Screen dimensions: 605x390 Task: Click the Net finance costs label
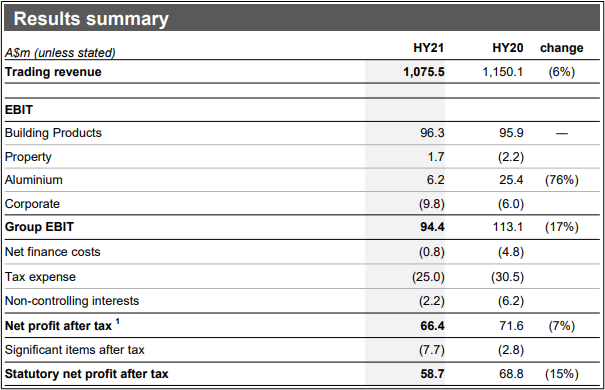click(x=52, y=252)
